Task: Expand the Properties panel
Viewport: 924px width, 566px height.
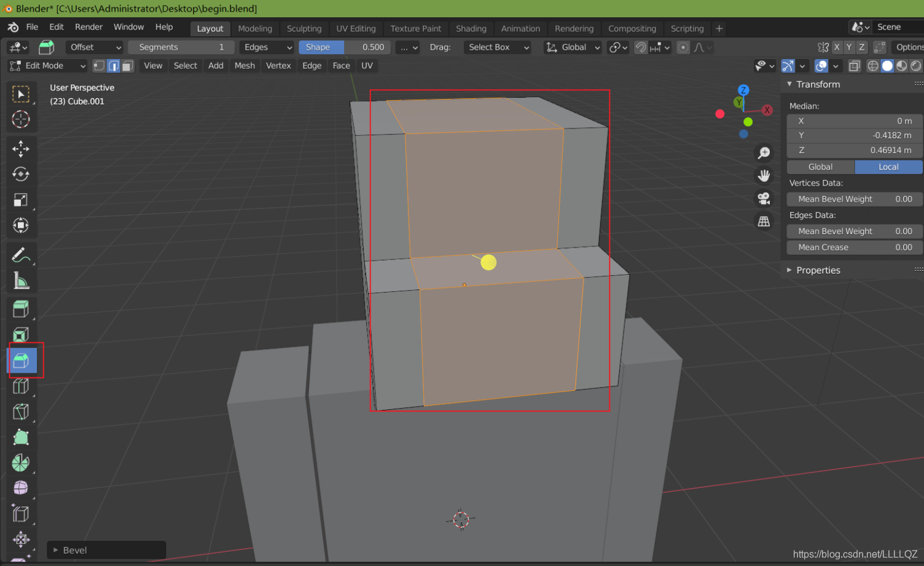Action: (x=789, y=270)
